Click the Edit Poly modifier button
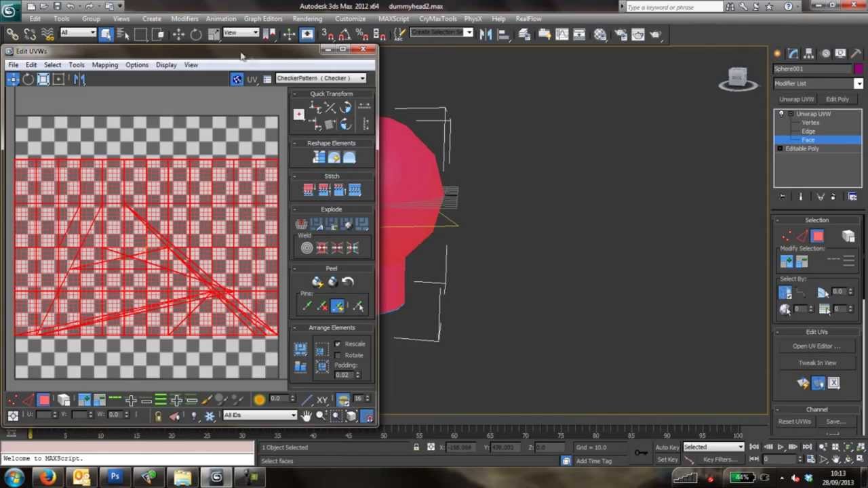The image size is (868, 488). 837,99
